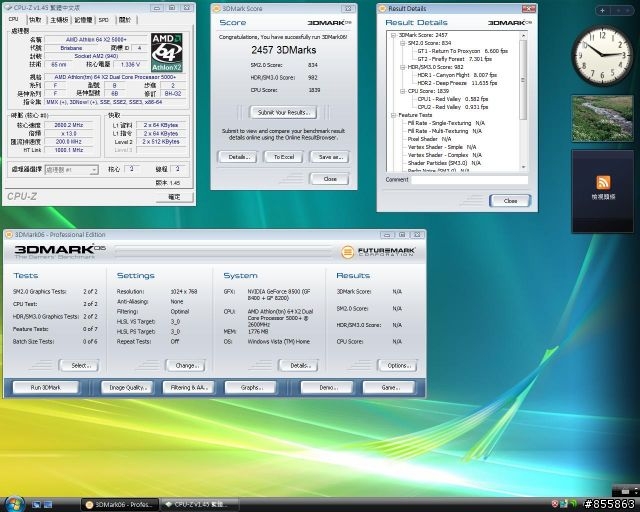Close the Result Details window with red X

pyautogui.click(x=529, y=9)
